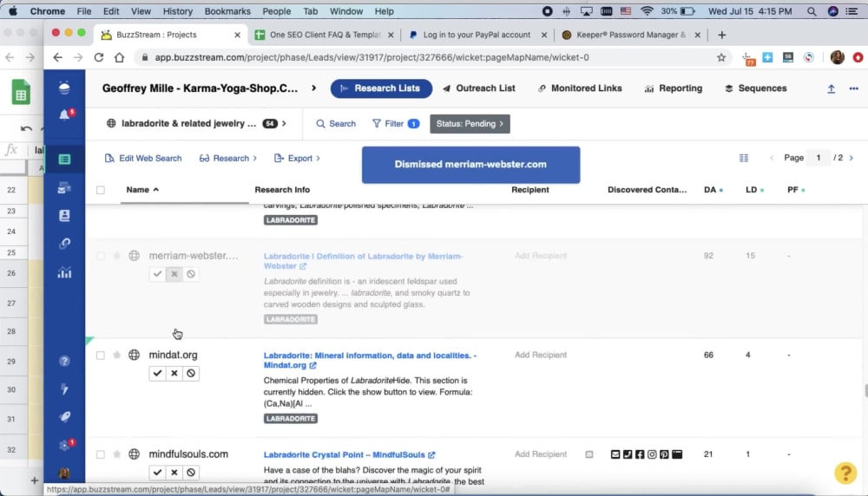Open the lightning bolt sidebar icon
Viewport: 868px width, 496px height.
64,388
